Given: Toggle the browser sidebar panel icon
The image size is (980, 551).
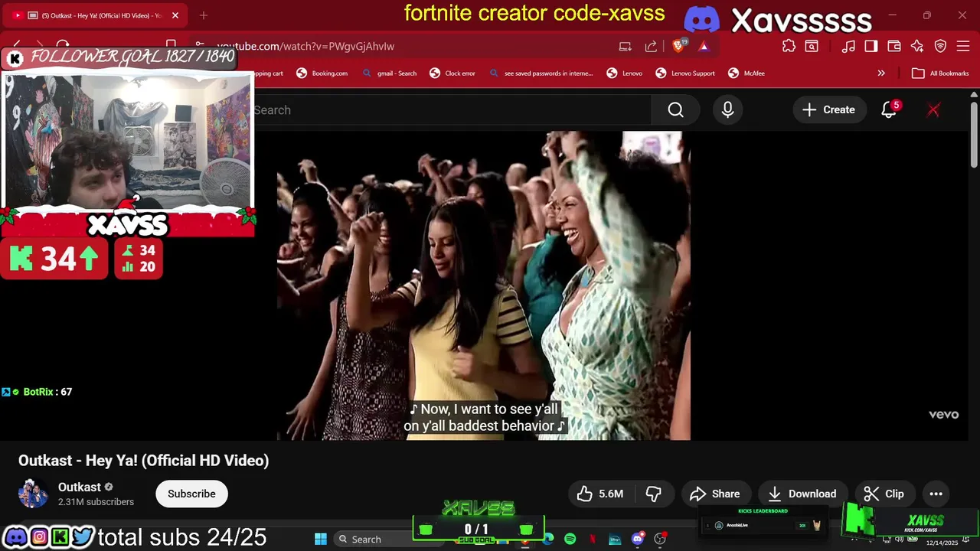Looking at the screenshot, I should tap(871, 46).
